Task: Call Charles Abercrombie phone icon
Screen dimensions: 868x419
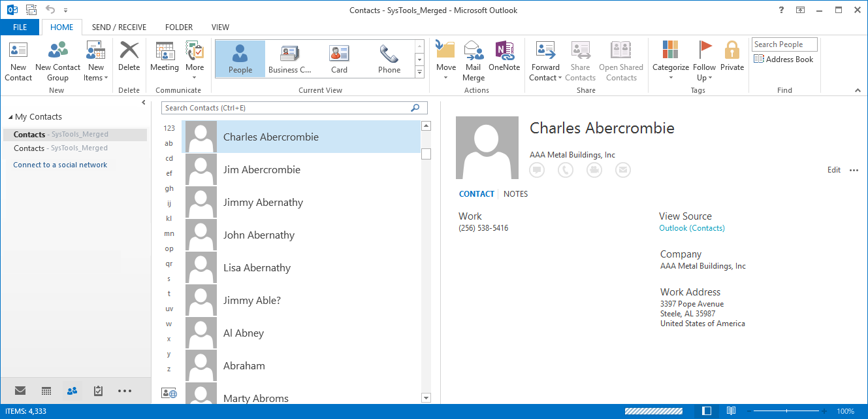Action: pyautogui.click(x=566, y=170)
